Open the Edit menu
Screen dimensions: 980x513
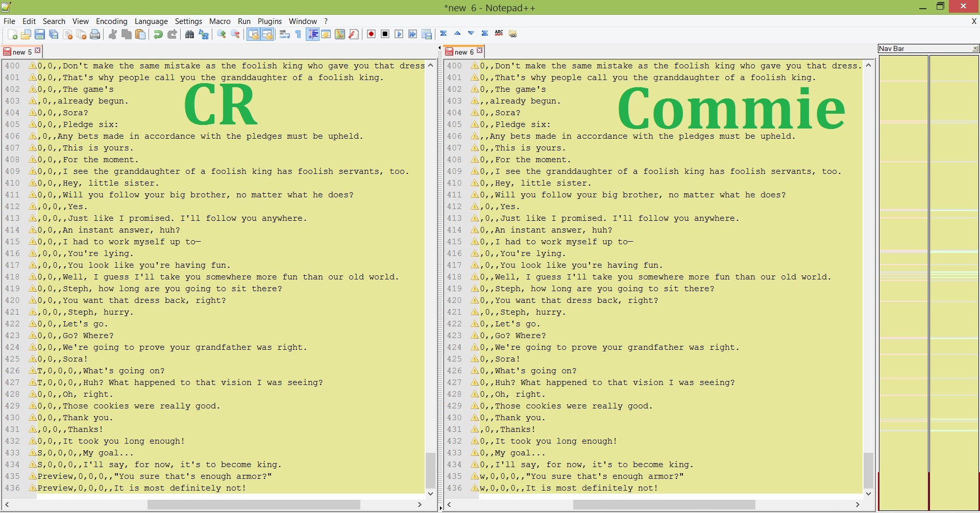(x=29, y=21)
